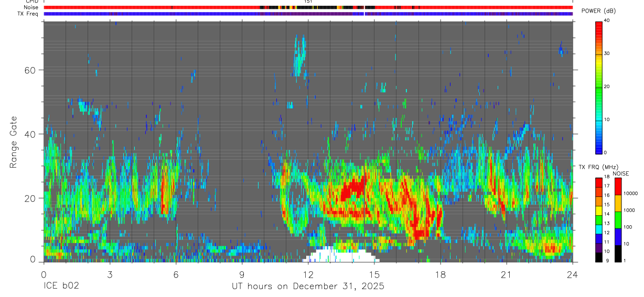Click the "Noise" row label at top

click(x=31, y=7)
